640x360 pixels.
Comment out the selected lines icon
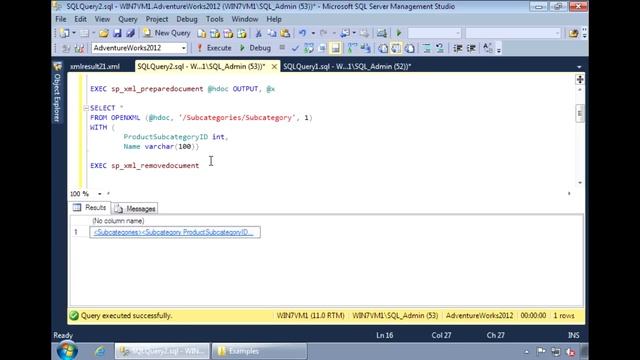[427, 48]
